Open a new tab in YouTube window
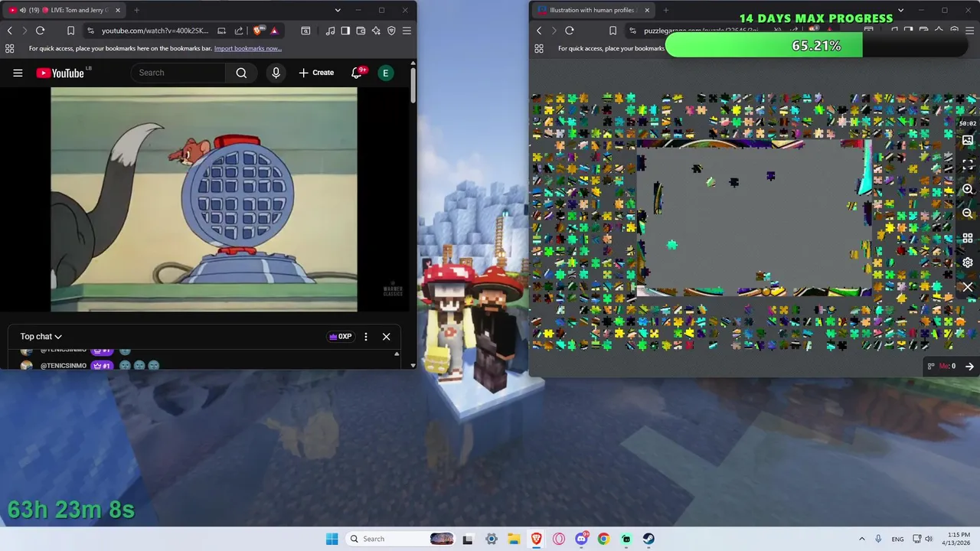 (x=136, y=10)
